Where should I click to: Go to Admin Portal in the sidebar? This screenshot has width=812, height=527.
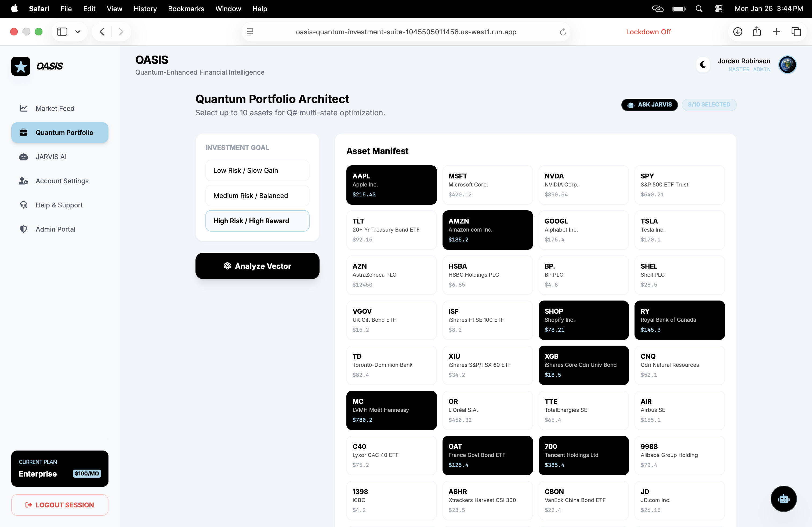tap(55, 229)
